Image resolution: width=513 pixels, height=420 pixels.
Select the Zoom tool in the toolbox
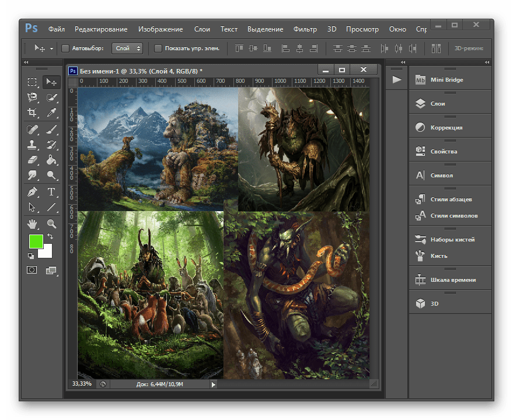pos(51,223)
